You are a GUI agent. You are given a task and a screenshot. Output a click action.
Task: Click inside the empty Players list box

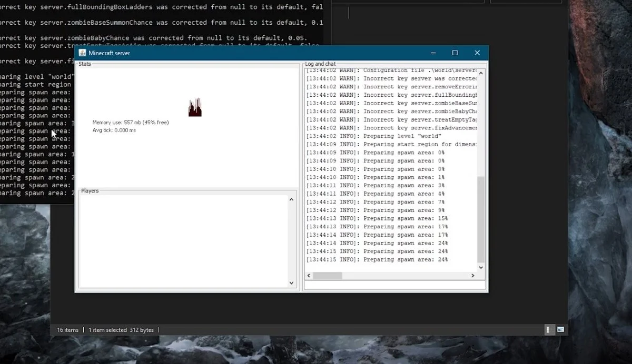pyautogui.click(x=183, y=241)
